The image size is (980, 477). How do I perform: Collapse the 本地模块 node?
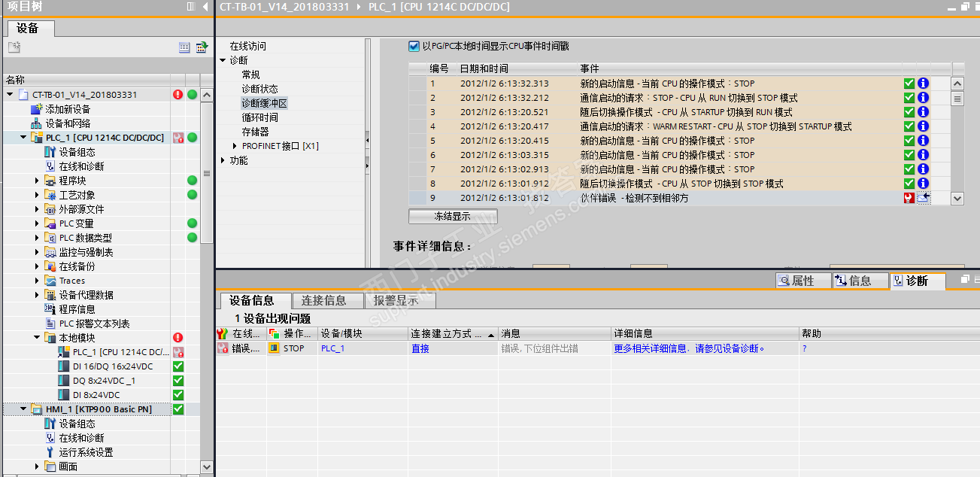[x=38, y=338]
